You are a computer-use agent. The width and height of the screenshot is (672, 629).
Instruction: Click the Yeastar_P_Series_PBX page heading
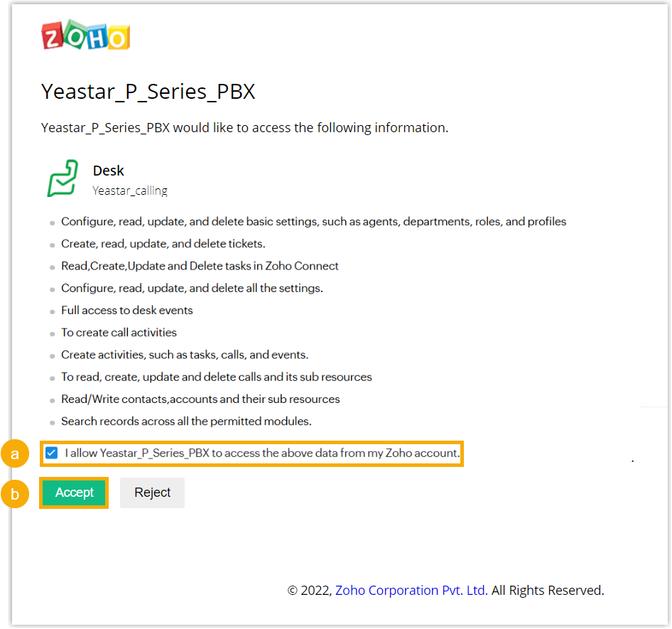[148, 92]
